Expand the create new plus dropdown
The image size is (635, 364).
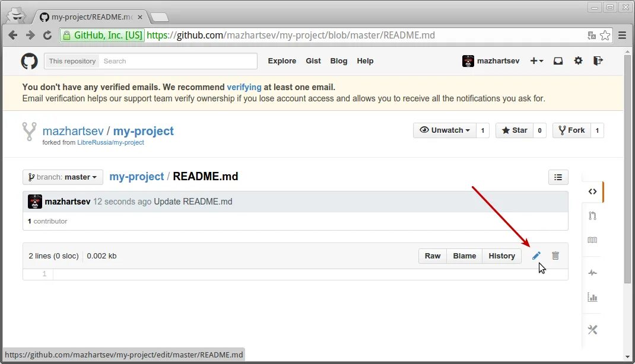[x=536, y=60]
